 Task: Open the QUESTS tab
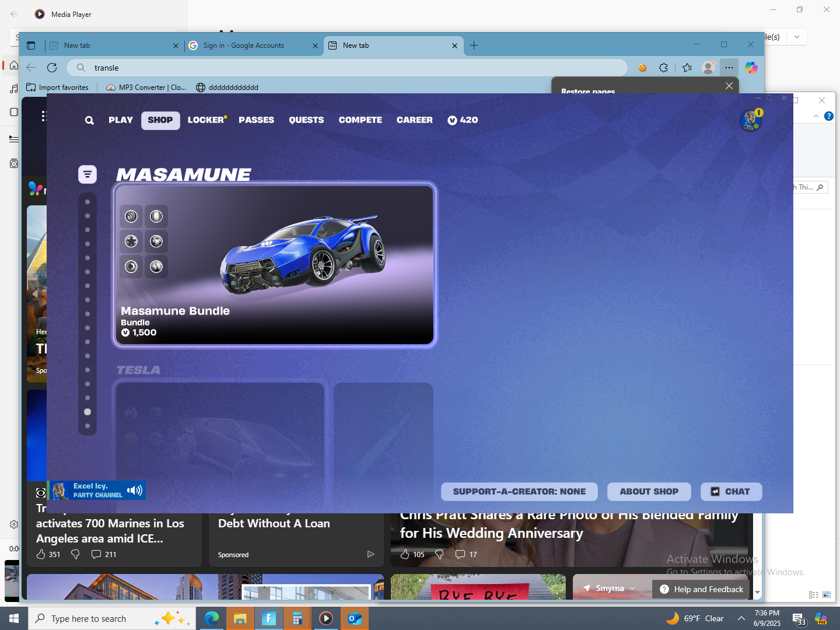click(x=306, y=120)
